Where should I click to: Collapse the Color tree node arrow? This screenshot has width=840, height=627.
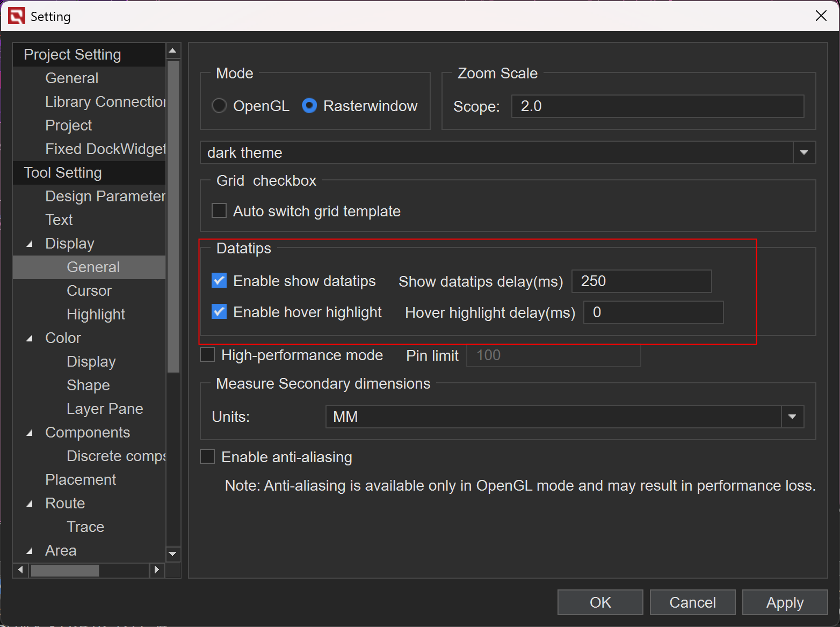click(x=30, y=339)
